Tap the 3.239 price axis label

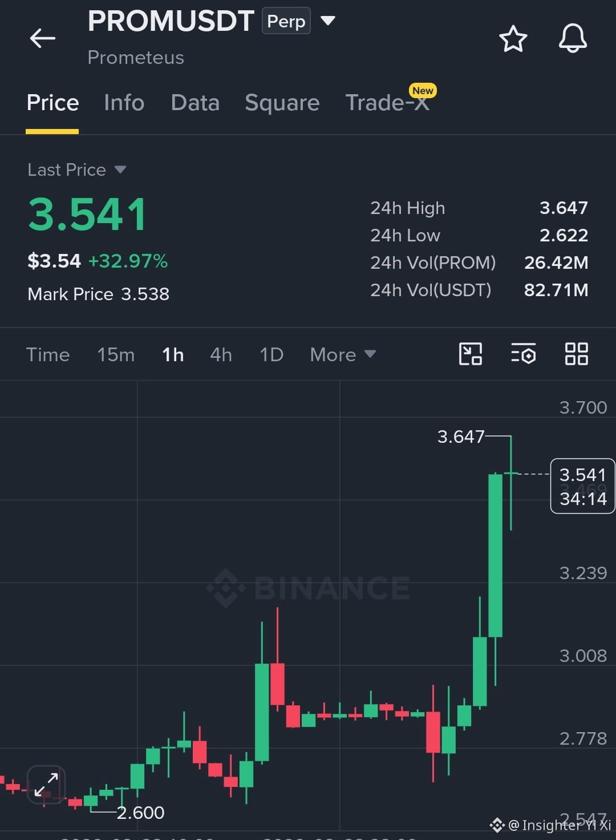(x=583, y=573)
